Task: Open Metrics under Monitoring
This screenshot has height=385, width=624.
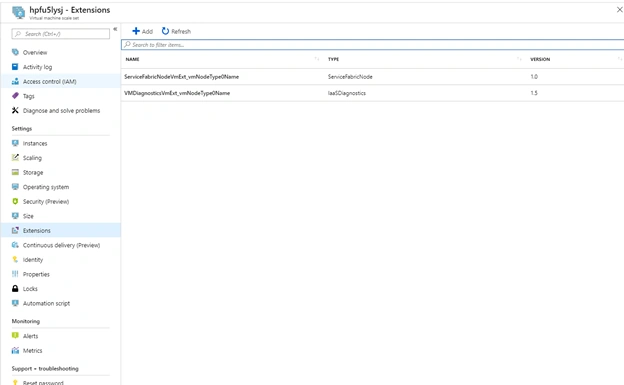Action: point(33,351)
